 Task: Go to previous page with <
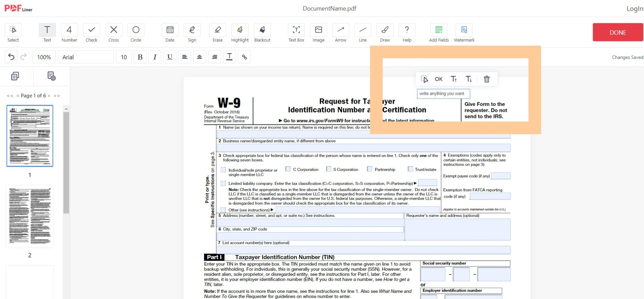(x=17, y=96)
